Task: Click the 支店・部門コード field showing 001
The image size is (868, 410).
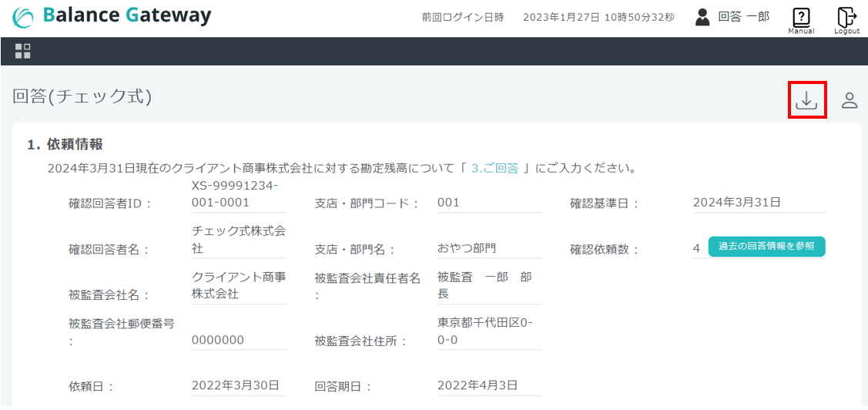Action: 489,203
